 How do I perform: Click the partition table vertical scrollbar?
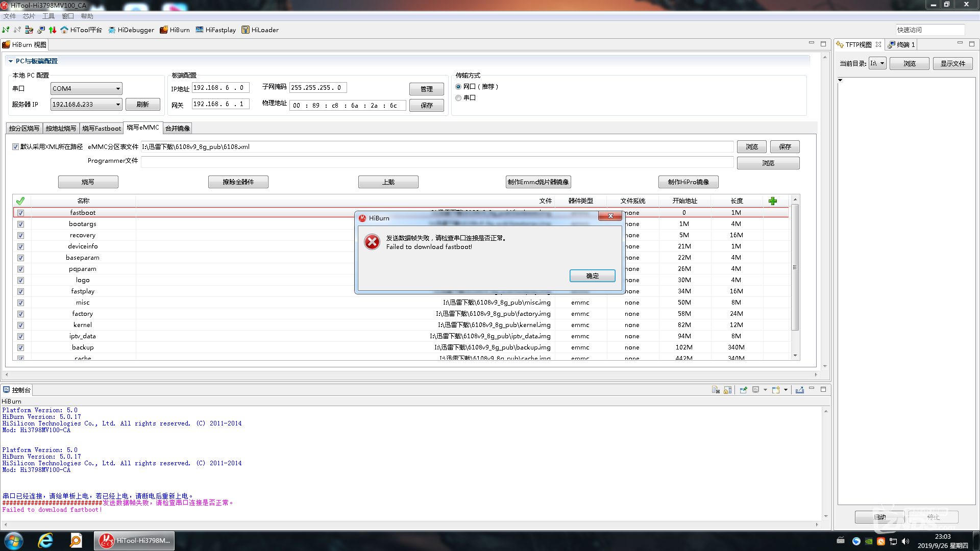[795, 267]
